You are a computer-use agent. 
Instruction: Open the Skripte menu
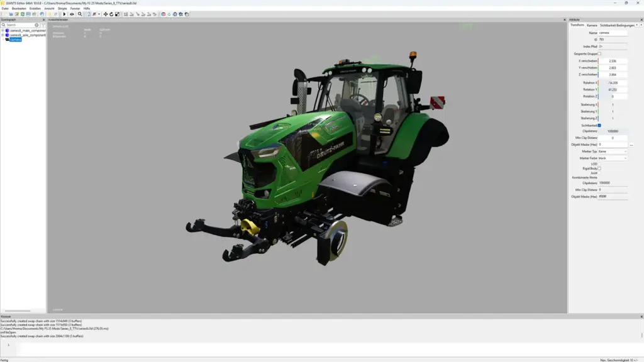(x=62, y=8)
